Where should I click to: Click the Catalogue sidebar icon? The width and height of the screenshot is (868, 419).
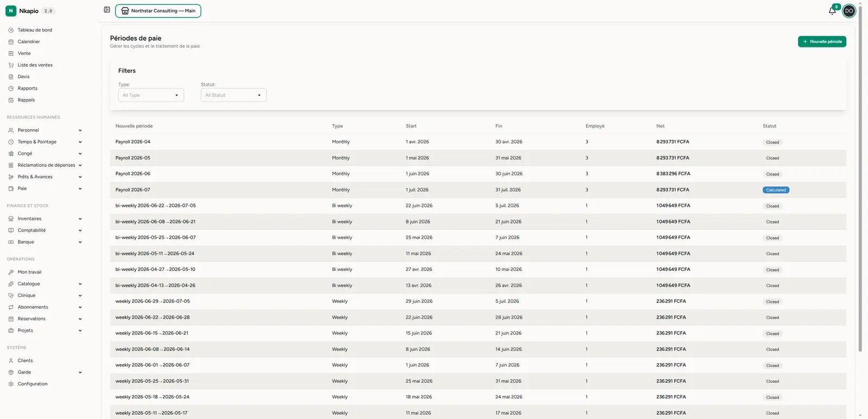pos(11,284)
